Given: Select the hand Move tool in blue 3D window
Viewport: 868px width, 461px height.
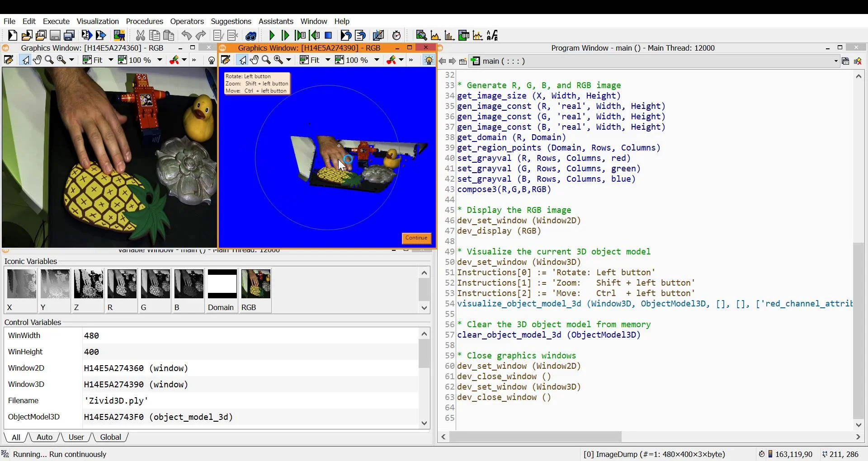Looking at the screenshot, I should (254, 60).
